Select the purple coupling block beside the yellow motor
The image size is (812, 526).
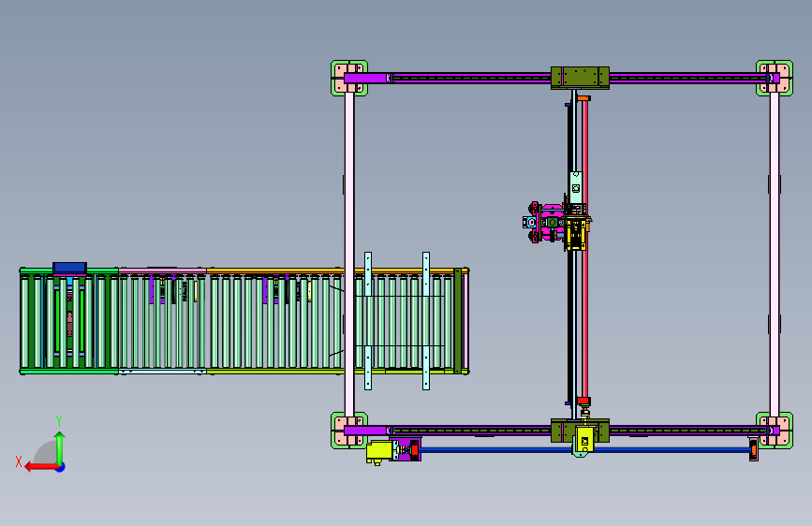[x=403, y=450]
